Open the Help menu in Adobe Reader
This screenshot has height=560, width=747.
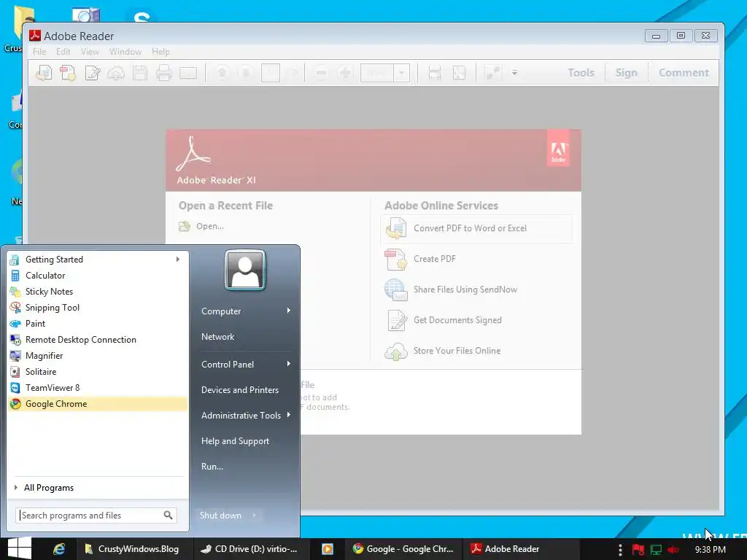point(160,52)
